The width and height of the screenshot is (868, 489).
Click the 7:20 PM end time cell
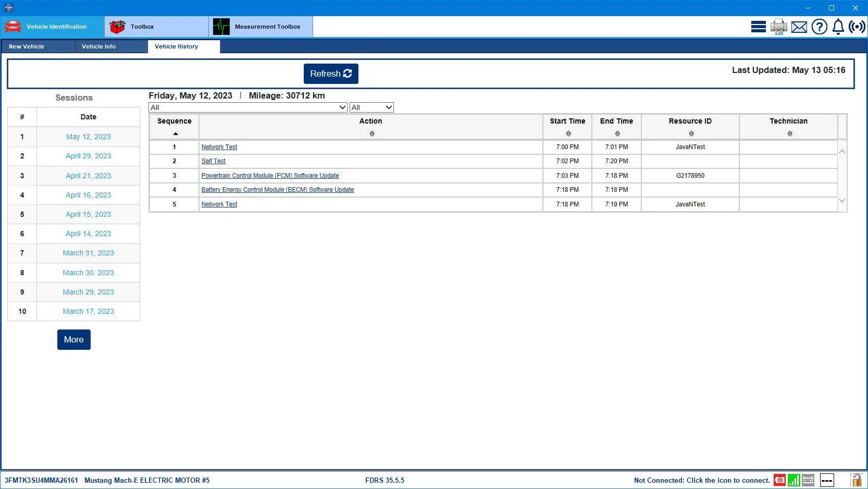[x=617, y=161]
